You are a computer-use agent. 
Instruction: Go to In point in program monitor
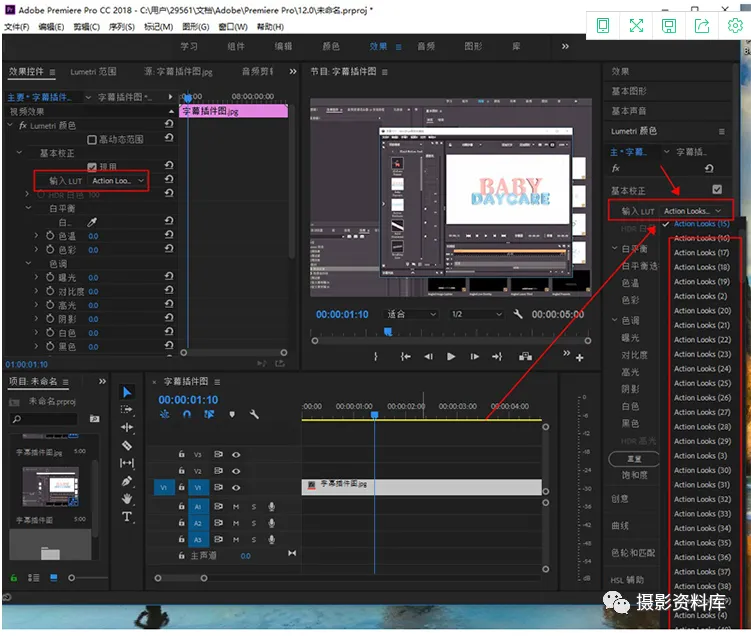pos(405,357)
